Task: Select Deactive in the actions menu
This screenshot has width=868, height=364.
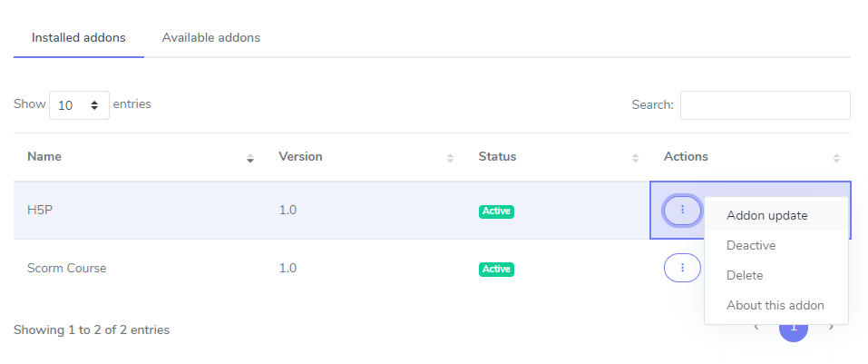Action: coord(751,245)
